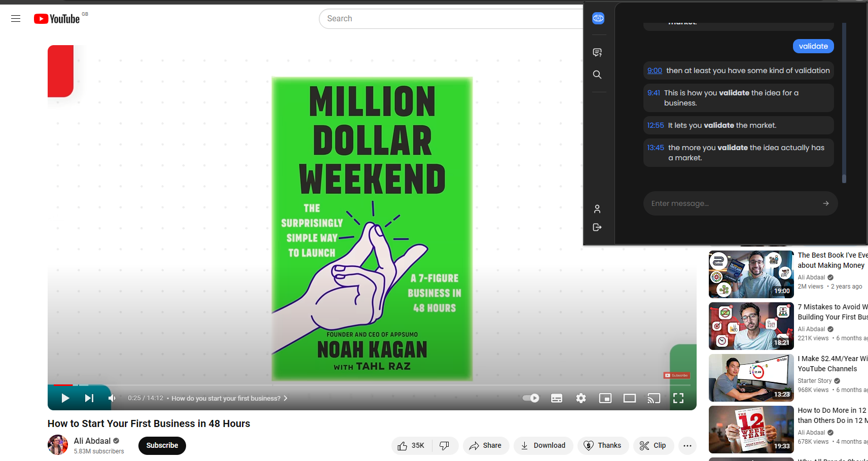The height and width of the screenshot is (461, 868).
Task: Enter full screen mode
Action: (x=678, y=398)
